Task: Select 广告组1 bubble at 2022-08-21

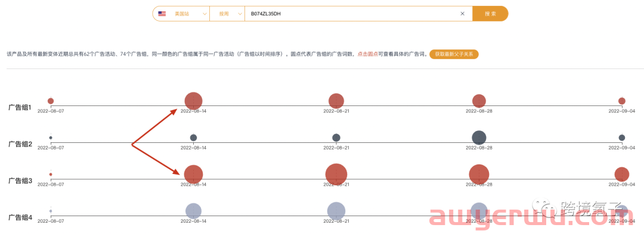Action: coord(336,101)
